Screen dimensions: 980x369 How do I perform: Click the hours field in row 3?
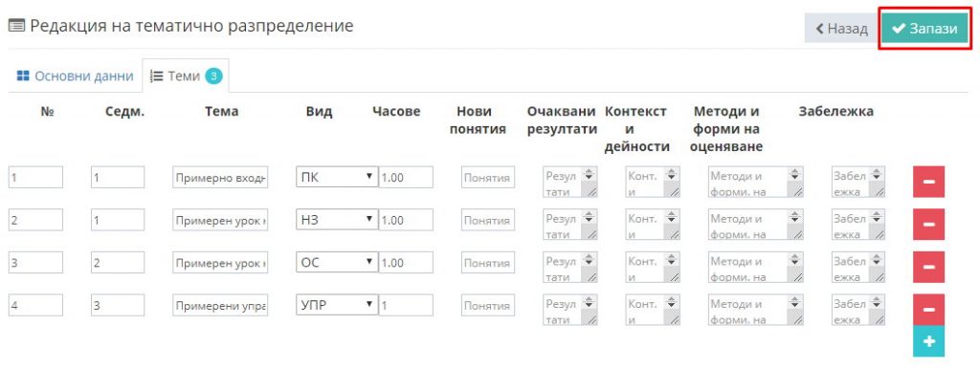pos(406,263)
